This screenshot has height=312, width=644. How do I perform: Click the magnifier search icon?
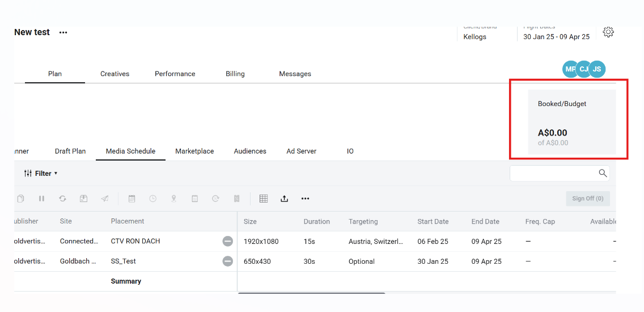click(603, 173)
